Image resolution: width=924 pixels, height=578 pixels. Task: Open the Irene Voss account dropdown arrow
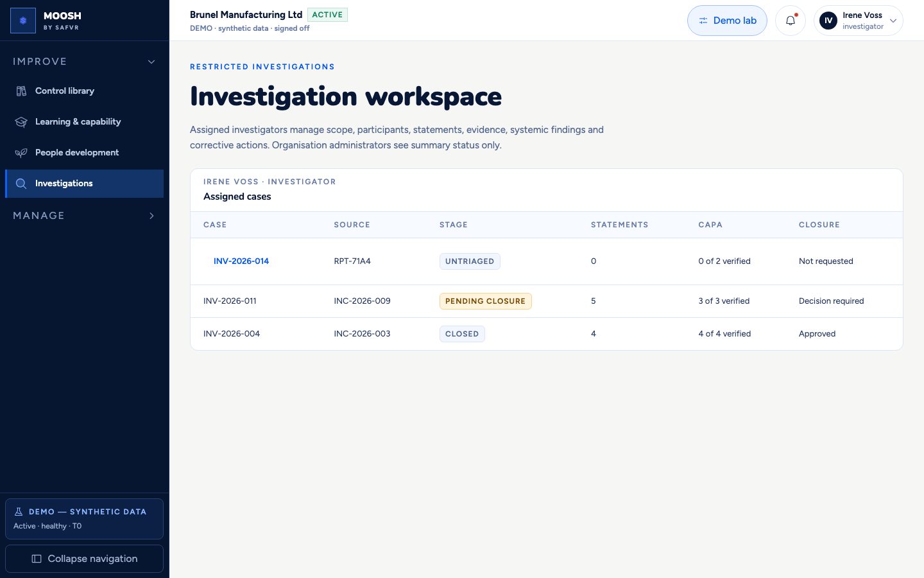(893, 21)
